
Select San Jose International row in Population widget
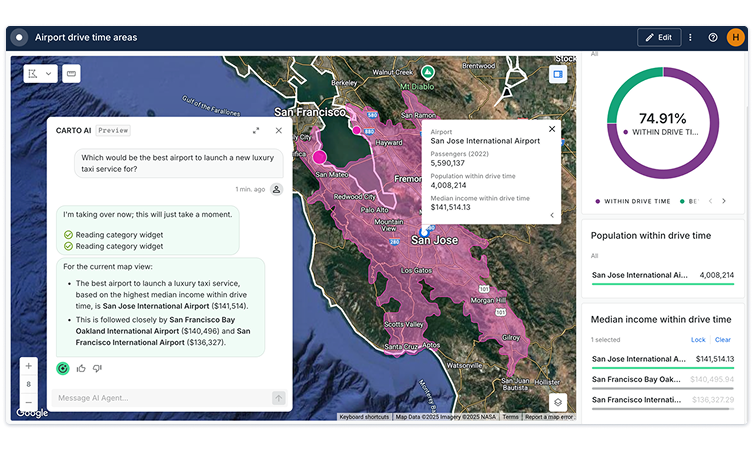(663, 277)
